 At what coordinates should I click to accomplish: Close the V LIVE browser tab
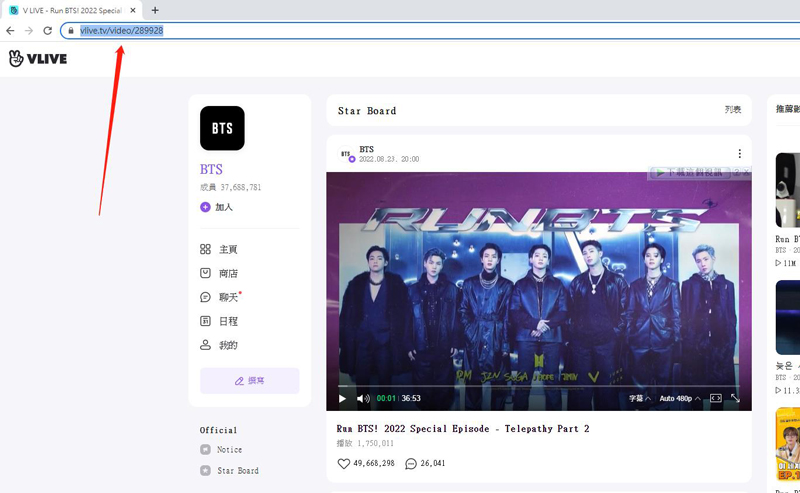click(133, 10)
